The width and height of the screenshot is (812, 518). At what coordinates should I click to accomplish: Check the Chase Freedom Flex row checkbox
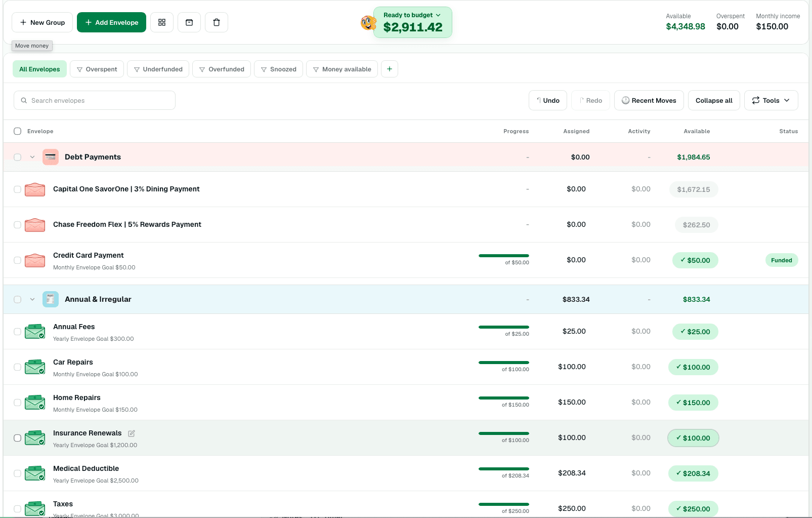tap(17, 225)
